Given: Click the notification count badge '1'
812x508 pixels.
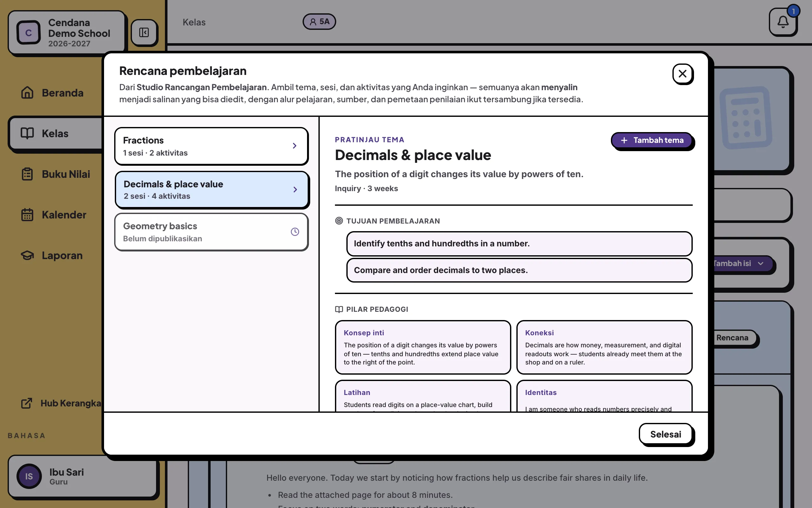Looking at the screenshot, I should pyautogui.click(x=793, y=11).
